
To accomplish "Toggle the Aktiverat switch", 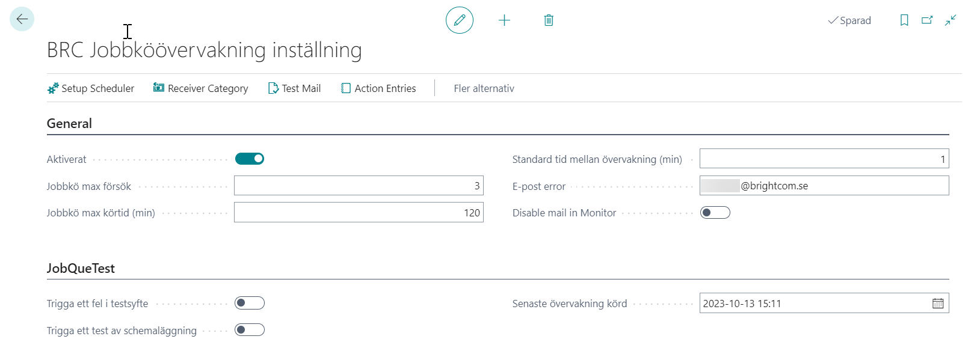I will pos(250,159).
